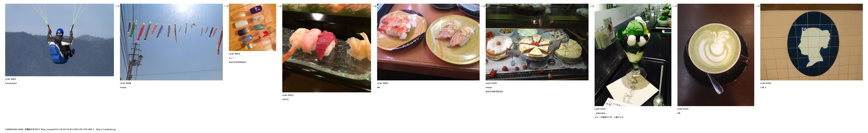Open the koinobori streamers photo
The height and width of the screenshot is (133, 868).
[x=171, y=42]
